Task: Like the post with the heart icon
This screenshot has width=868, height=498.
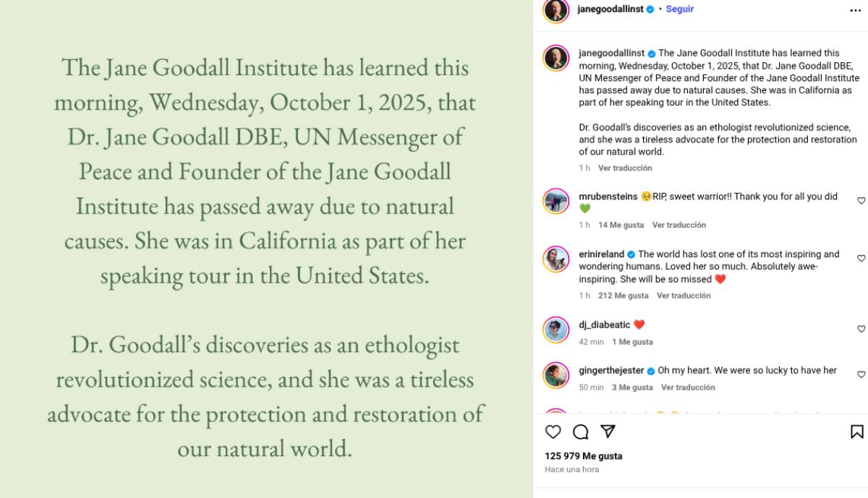Action: pyautogui.click(x=553, y=432)
